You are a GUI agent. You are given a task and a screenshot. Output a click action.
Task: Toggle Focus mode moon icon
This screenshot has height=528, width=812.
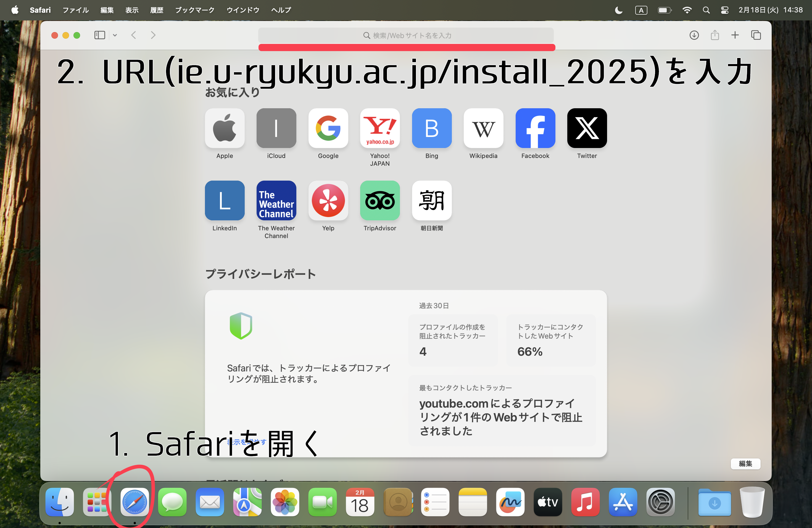(618, 10)
